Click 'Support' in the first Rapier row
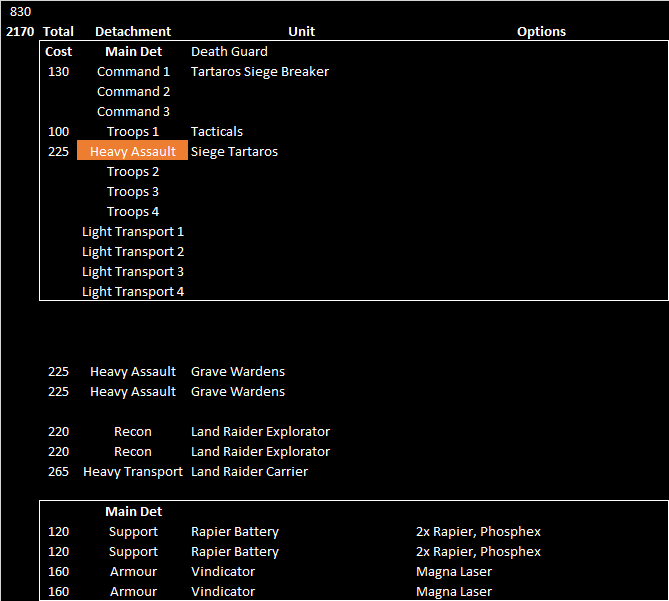 (x=133, y=532)
